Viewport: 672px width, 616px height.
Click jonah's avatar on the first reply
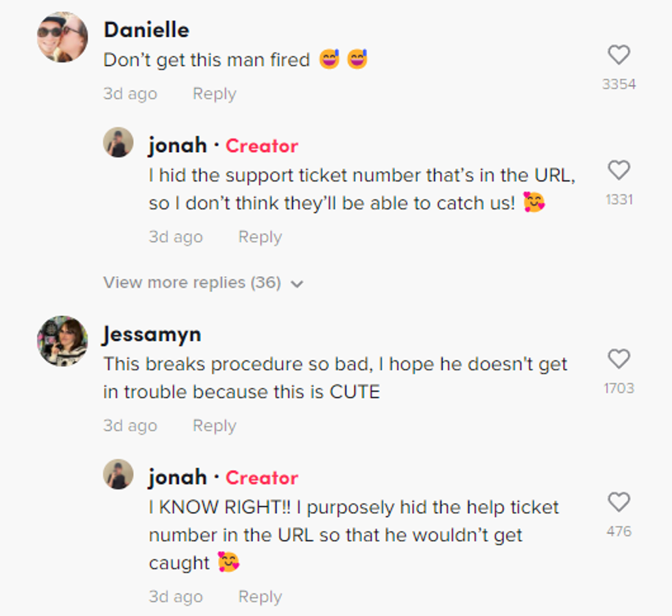[x=118, y=142]
